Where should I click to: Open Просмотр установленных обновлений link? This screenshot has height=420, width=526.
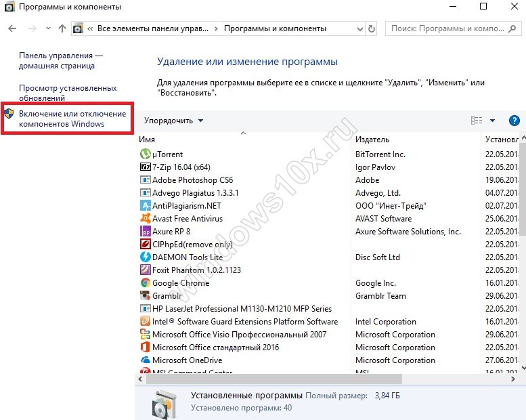(68, 93)
